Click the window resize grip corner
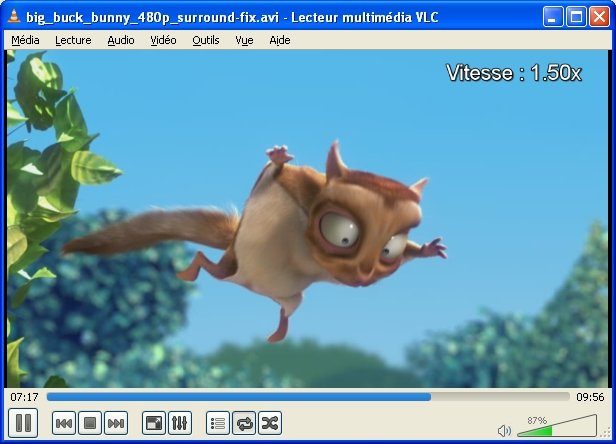 point(606,433)
